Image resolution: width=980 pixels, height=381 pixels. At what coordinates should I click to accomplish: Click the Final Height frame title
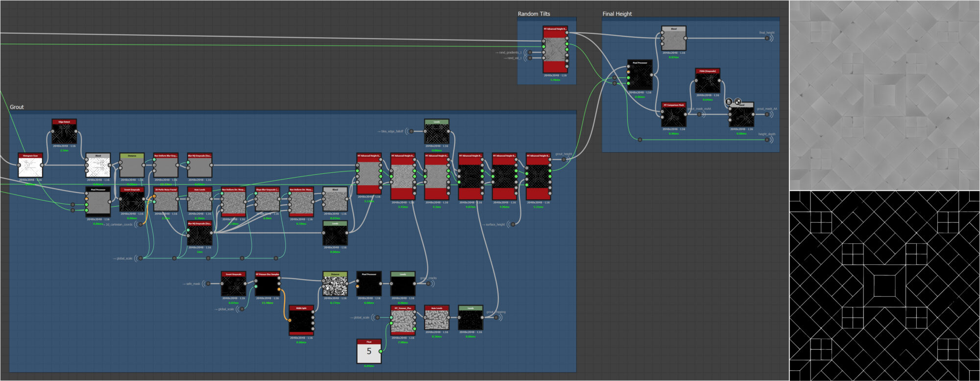click(x=617, y=14)
